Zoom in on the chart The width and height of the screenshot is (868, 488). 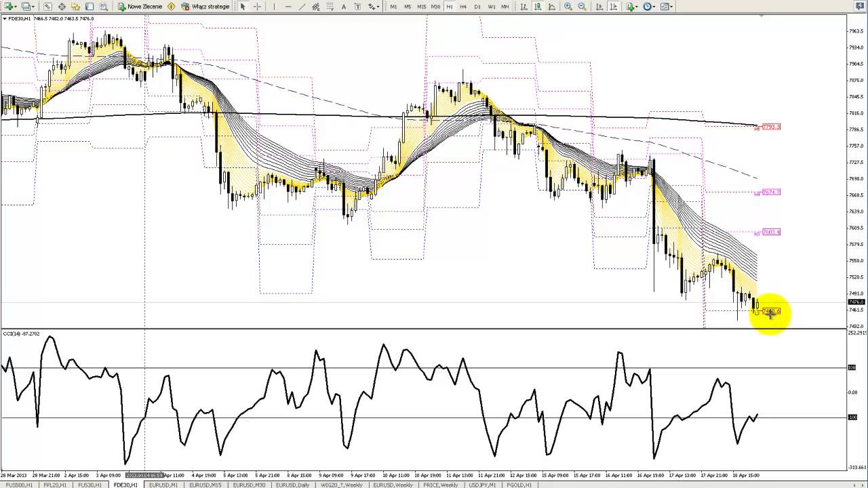[568, 6]
